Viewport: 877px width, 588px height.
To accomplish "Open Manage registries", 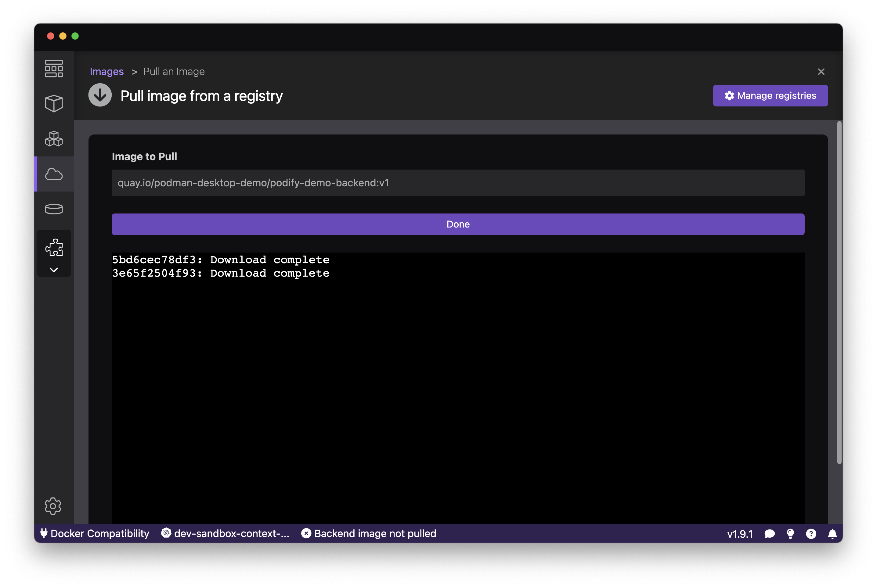I will (x=770, y=96).
